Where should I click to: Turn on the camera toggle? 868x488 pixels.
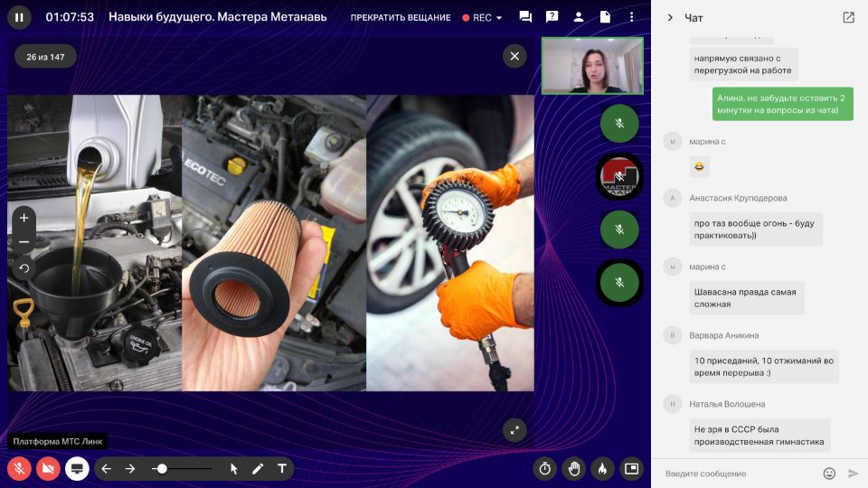coord(48,469)
